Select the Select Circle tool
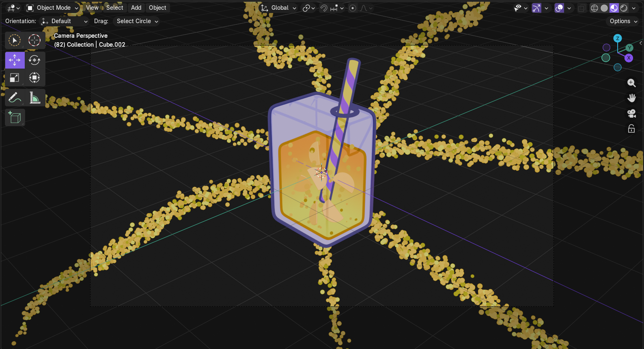644x349 pixels. pyautogui.click(x=15, y=40)
